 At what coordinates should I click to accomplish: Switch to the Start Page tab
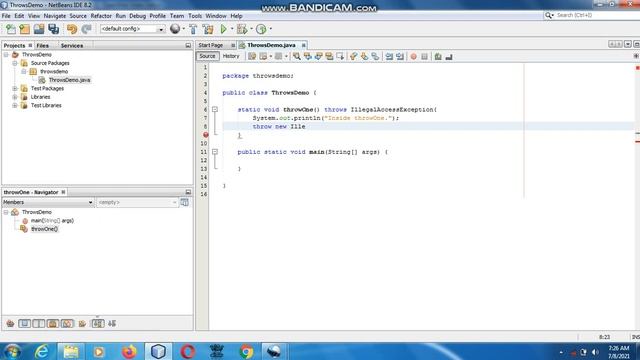coord(211,45)
